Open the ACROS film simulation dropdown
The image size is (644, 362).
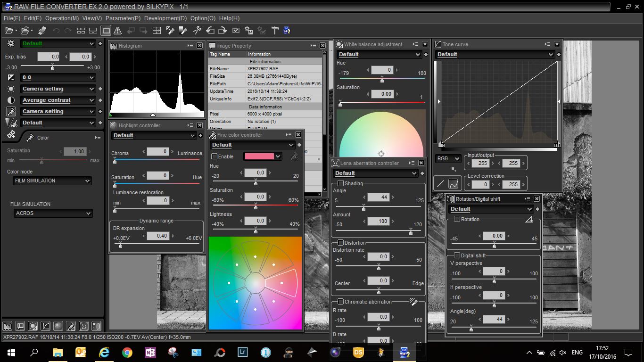tap(53, 213)
